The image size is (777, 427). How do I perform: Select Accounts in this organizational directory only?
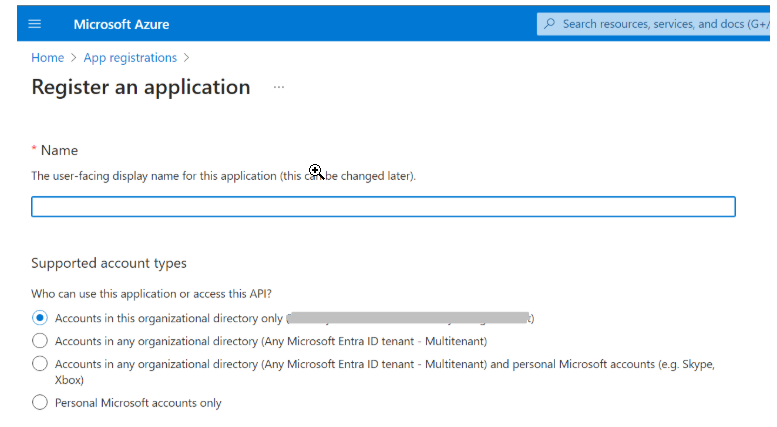(40, 318)
